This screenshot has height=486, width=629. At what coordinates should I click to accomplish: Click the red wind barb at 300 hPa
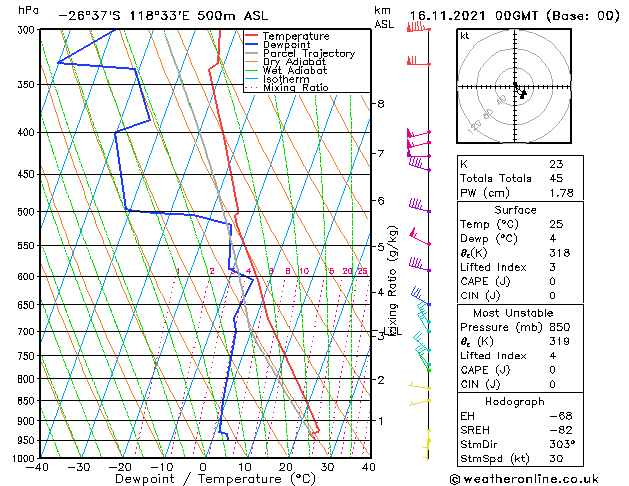tap(418, 27)
